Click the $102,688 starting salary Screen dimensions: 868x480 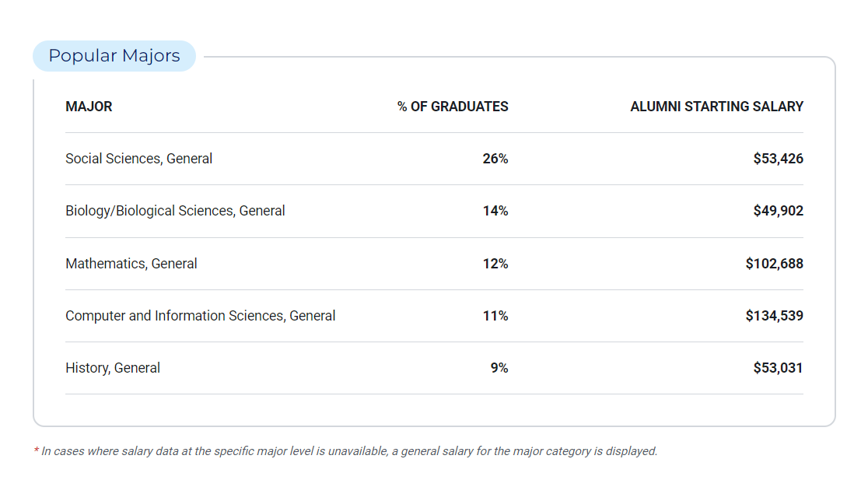[x=774, y=264]
